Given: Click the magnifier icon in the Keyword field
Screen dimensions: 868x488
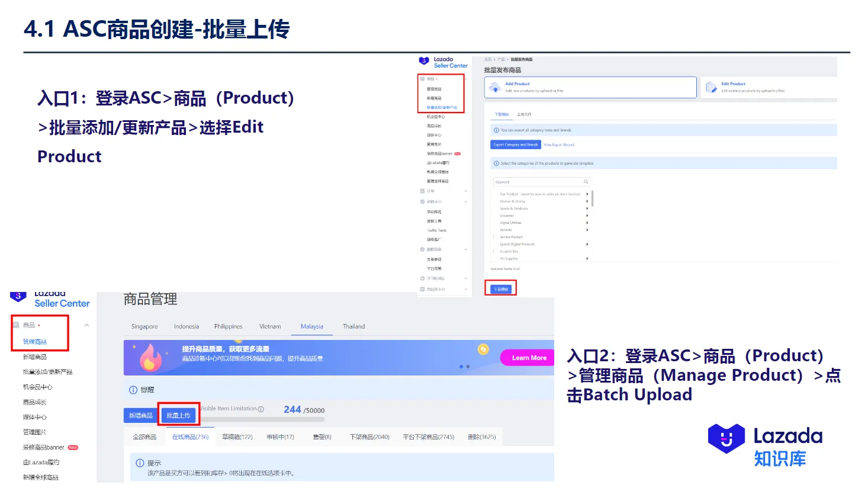Looking at the screenshot, I should point(585,182).
